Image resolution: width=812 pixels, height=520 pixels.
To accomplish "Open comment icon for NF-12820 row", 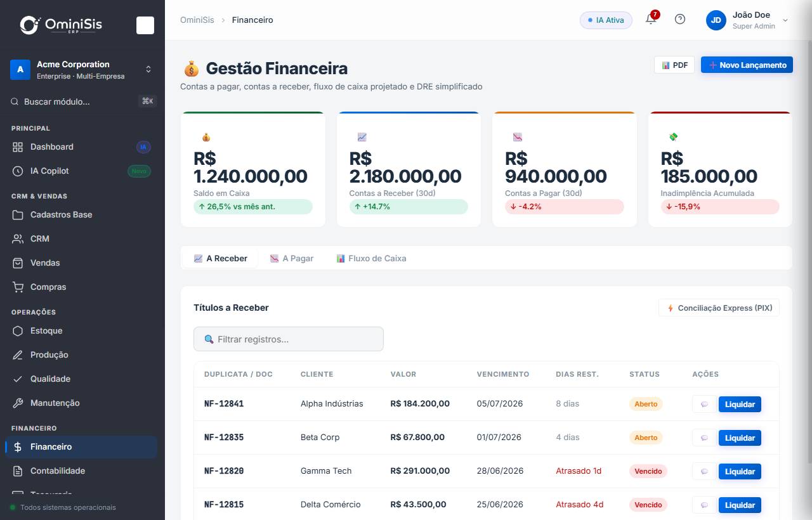I will click(704, 471).
